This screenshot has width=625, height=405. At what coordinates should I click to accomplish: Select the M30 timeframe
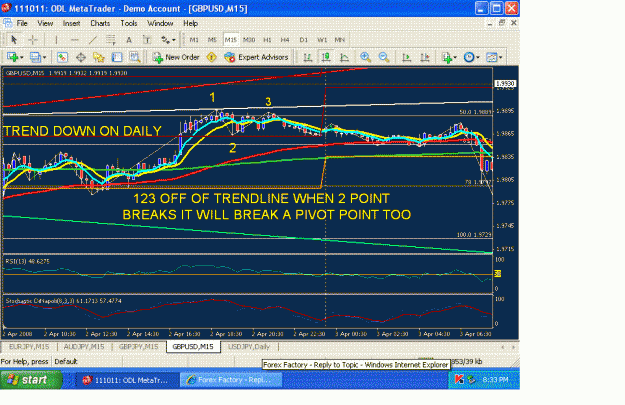pyautogui.click(x=249, y=40)
